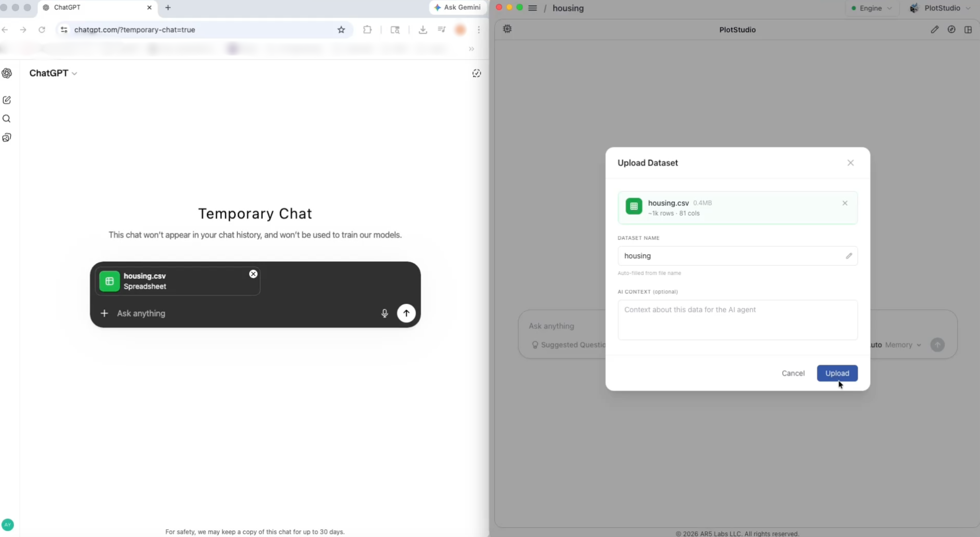980x537 pixels.
Task: Toggle the split-panel layout icon in PlotStudio
Action: click(968, 30)
